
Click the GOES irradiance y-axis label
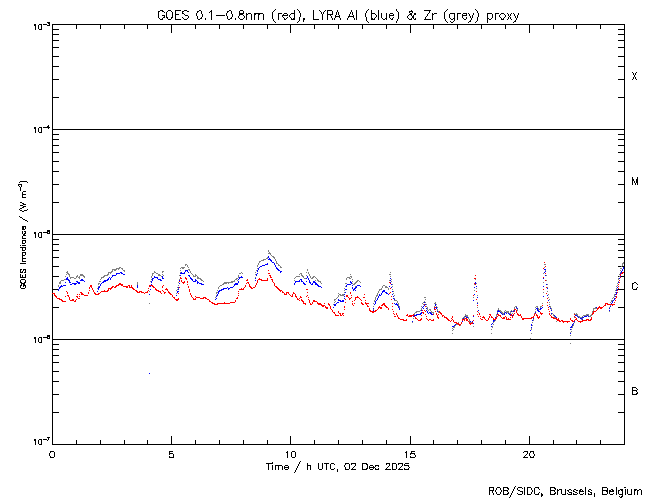[22, 235]
